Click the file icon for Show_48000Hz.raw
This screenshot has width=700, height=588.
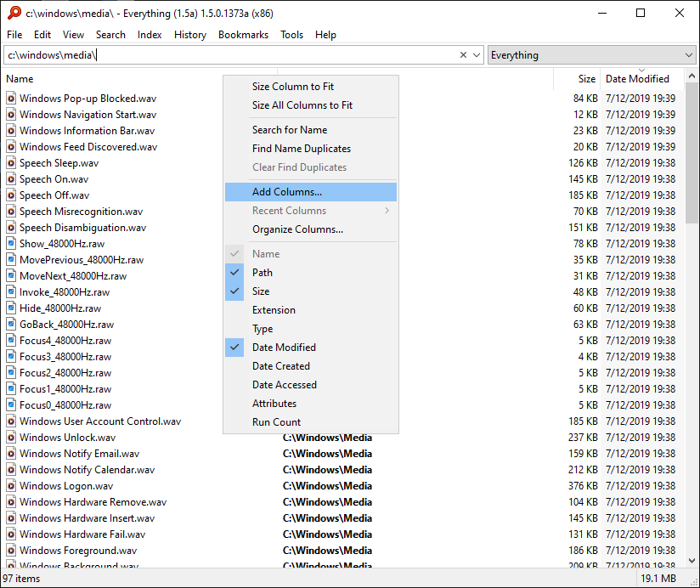11,243
